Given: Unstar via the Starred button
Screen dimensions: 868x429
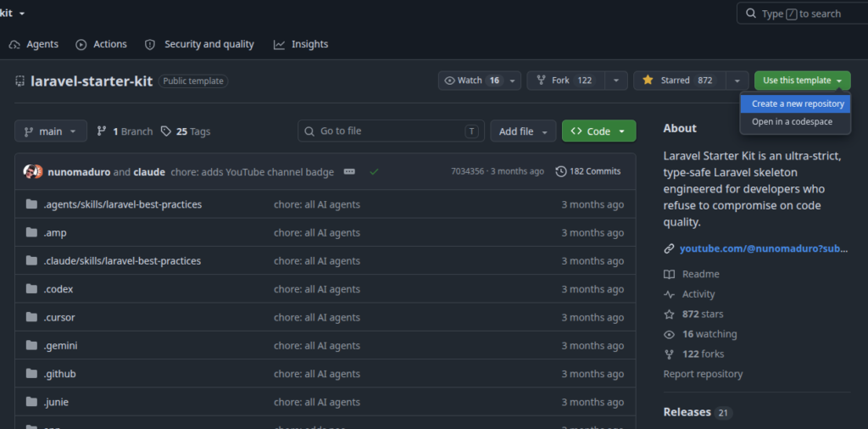Looking at the screenshot, I should (679, 81).
